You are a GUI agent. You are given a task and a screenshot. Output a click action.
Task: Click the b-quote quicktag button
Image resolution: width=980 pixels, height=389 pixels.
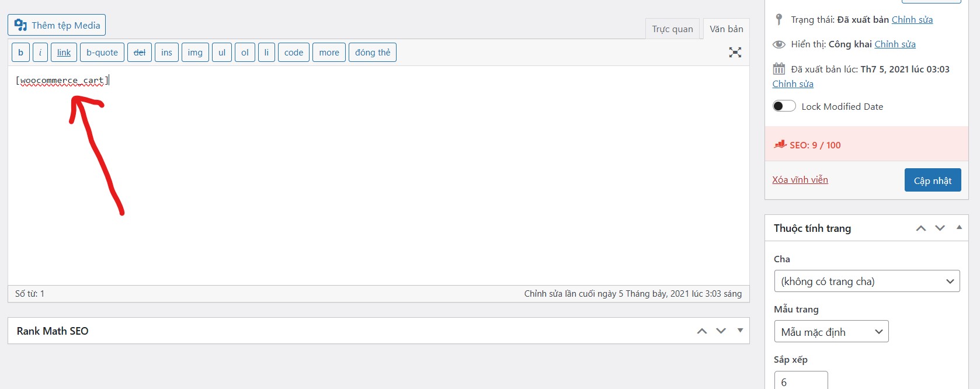pyautogui.click(x=102, y=53)
